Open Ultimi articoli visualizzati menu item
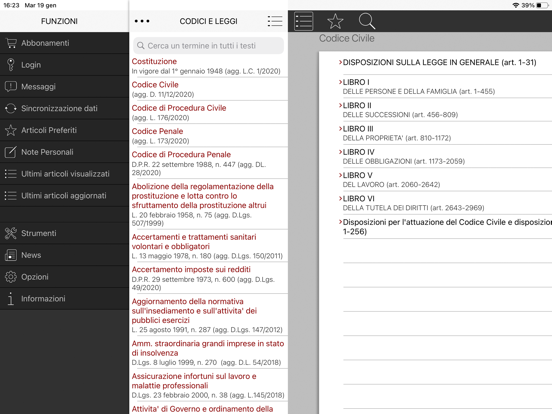Viewport: 552px width, 414px height. pos(64,174)
